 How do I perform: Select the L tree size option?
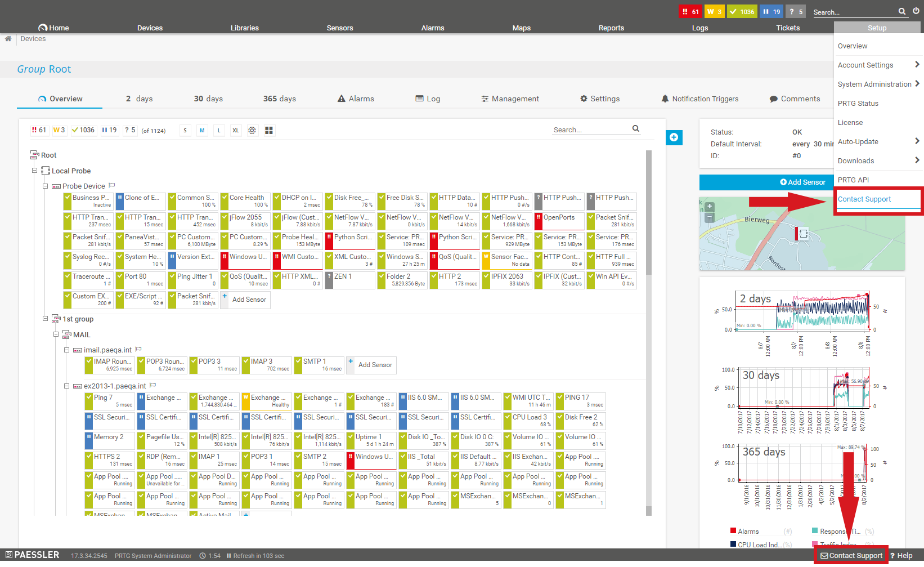coord(219,131)
